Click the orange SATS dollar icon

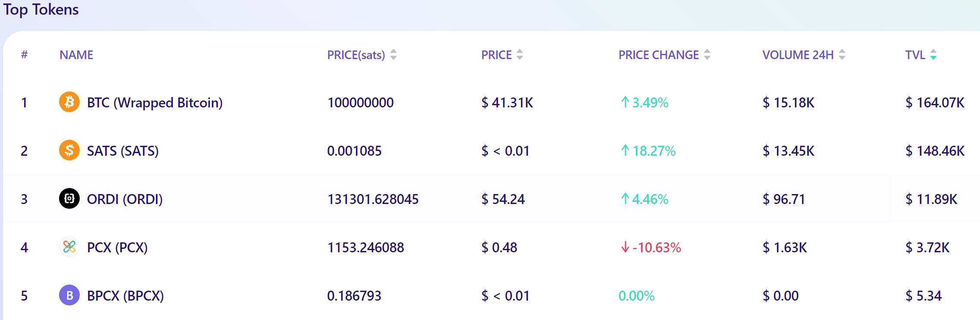tap(69, 151)
